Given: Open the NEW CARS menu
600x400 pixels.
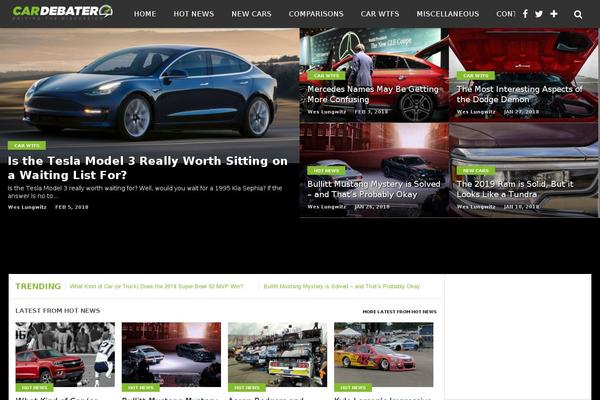Looking at the screenshot, I should tap(251, 14).
